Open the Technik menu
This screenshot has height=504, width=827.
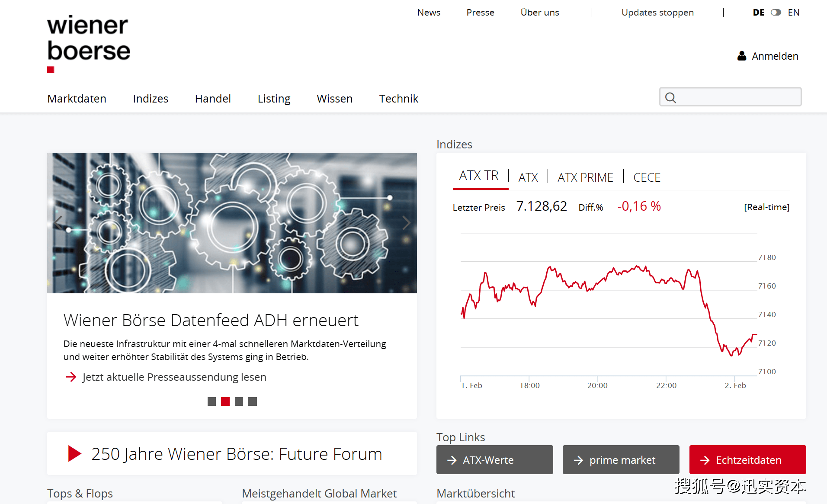point(398,99)
